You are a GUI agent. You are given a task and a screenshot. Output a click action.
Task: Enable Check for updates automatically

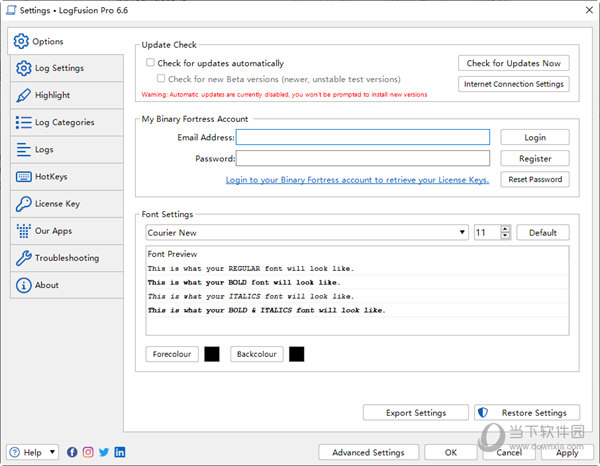point(150,62)
